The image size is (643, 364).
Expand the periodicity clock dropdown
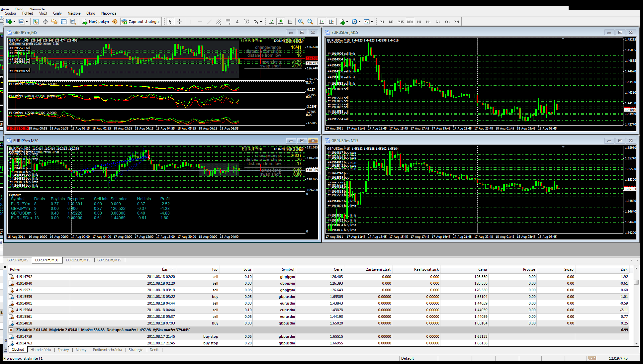(x=359, y=22)
